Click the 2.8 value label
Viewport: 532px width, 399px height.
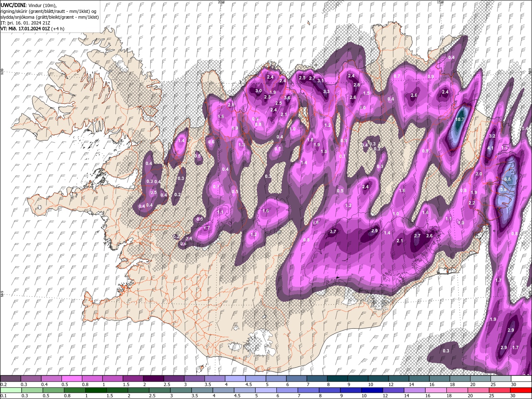tap(357, 85)
